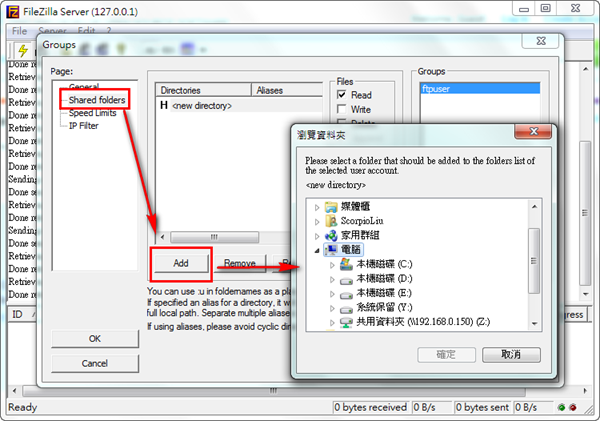The image size is (600, 421).
Task: Select the ScorpioLiu user folder icon
Action: (x=331, y=221)
